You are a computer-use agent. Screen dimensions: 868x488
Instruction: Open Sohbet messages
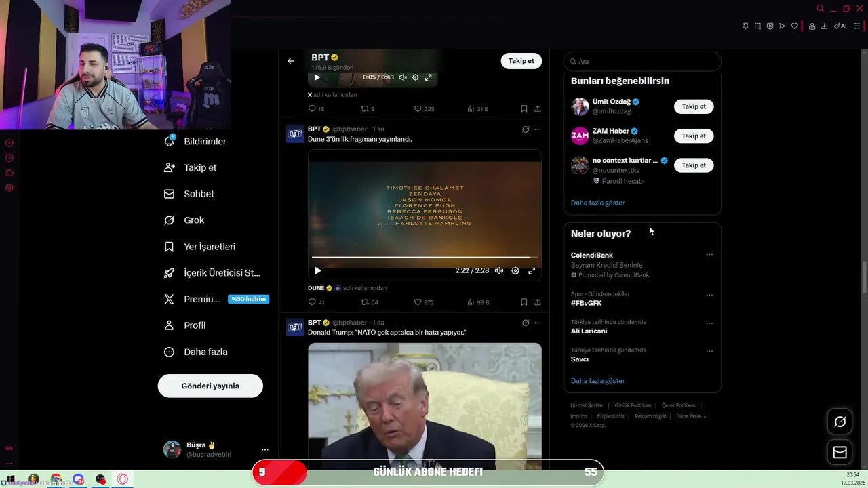(189, 194)
